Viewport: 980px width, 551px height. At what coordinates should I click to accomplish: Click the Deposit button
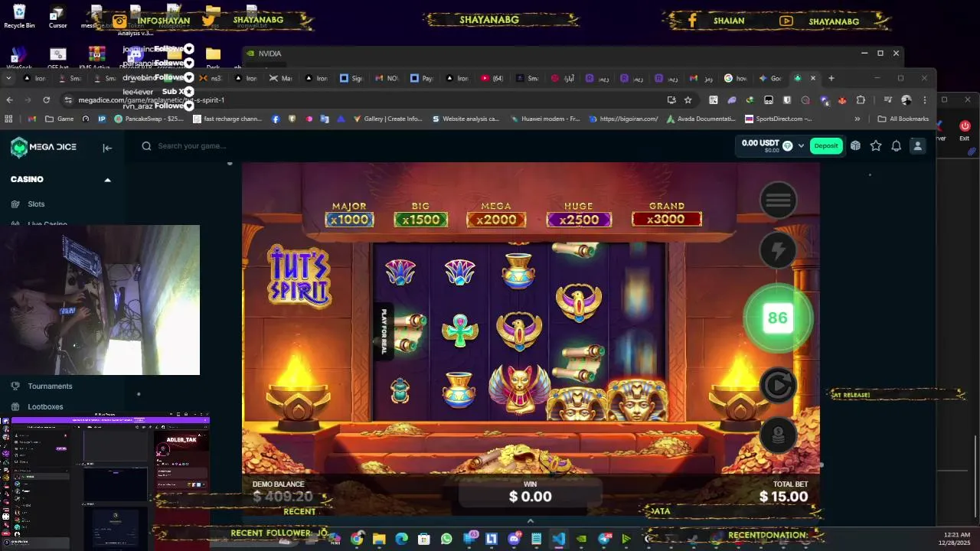[x=826, y=146]
